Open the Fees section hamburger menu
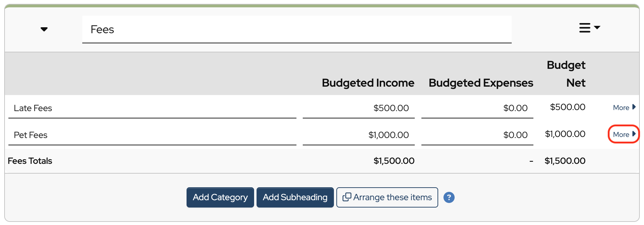644x225 pixels. (x=589, y=28)
